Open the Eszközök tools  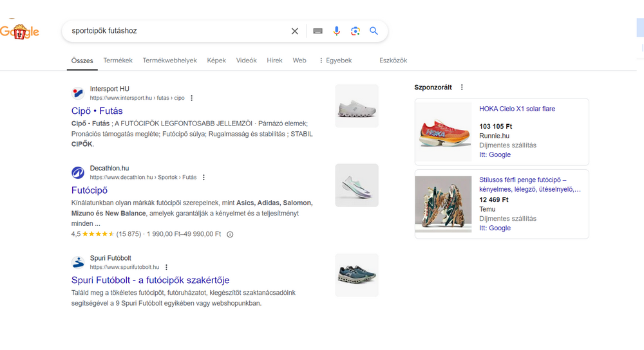click(x=393, y=60)
